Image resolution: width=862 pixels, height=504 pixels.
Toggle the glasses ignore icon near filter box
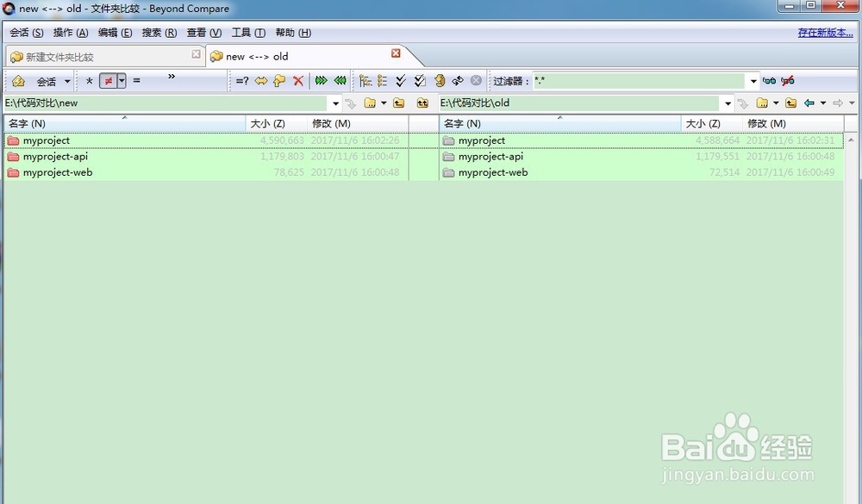pos(770,80)
